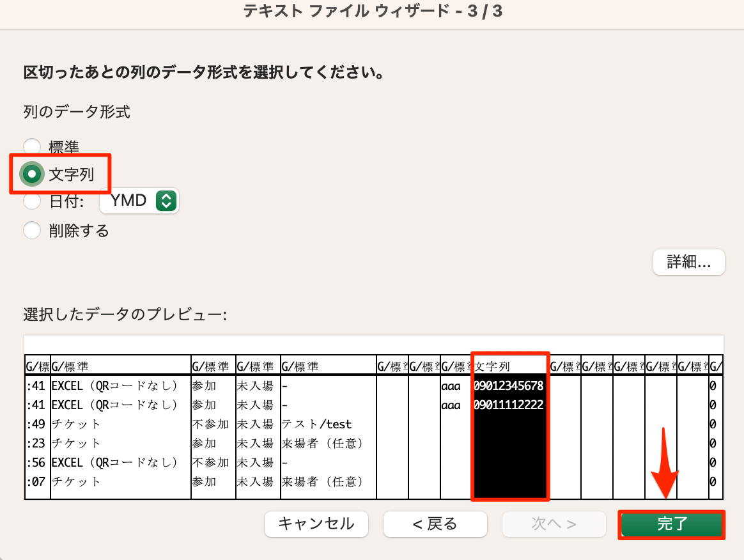744x560 pixels.
Task: Go back with the < 戻る button
Action: click(435, 524)
